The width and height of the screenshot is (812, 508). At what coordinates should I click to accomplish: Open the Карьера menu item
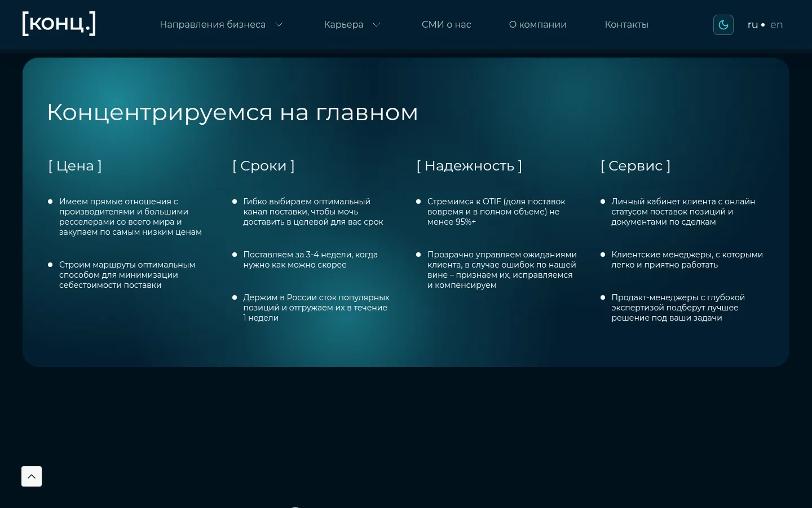tap(343, 25)
